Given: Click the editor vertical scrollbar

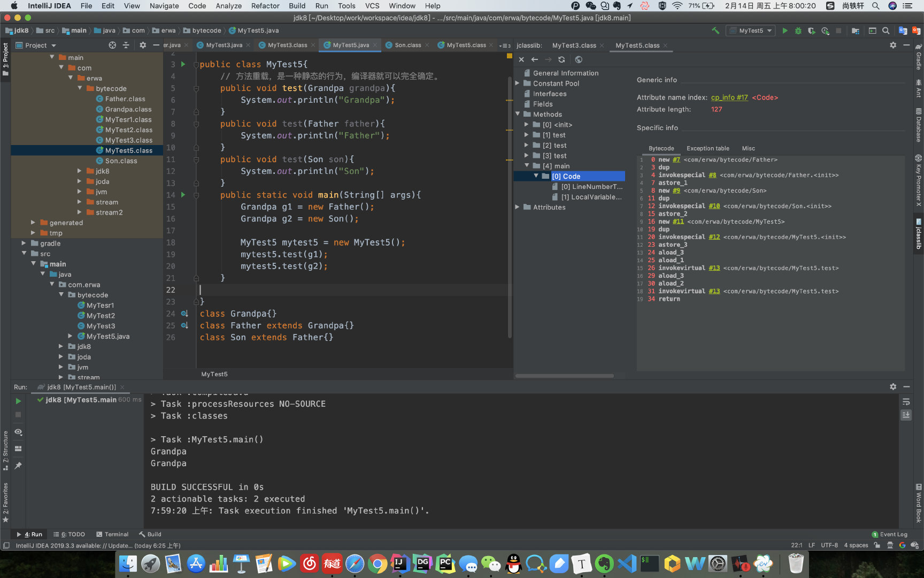Looking at the screenshot, I should tap(510, 207).
